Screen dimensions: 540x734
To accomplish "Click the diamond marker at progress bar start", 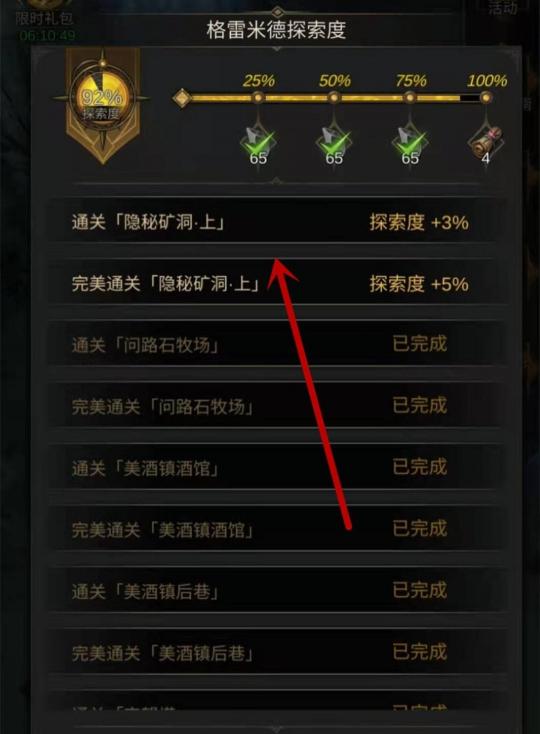I will coord(182,98).
